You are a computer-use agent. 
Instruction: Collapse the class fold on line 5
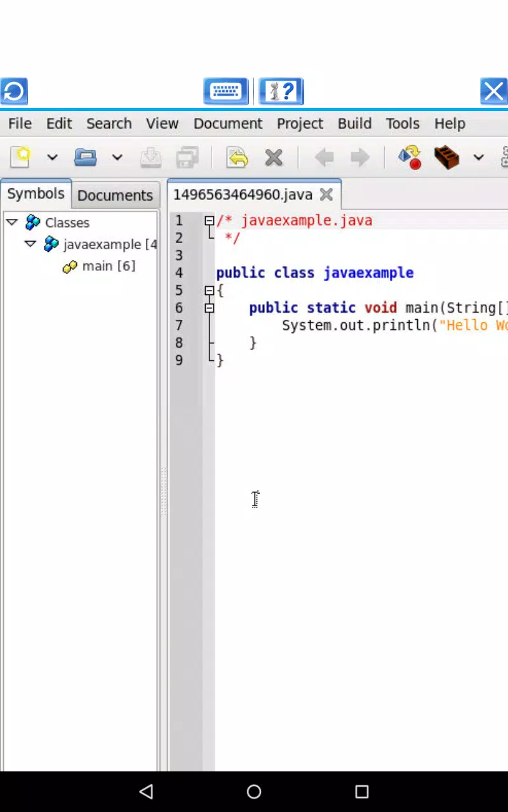[209, 291]
